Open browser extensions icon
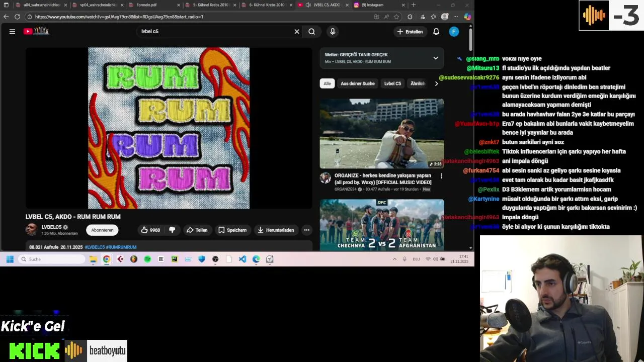Viewport: 644px width, 362px height. tap(410, 17)
